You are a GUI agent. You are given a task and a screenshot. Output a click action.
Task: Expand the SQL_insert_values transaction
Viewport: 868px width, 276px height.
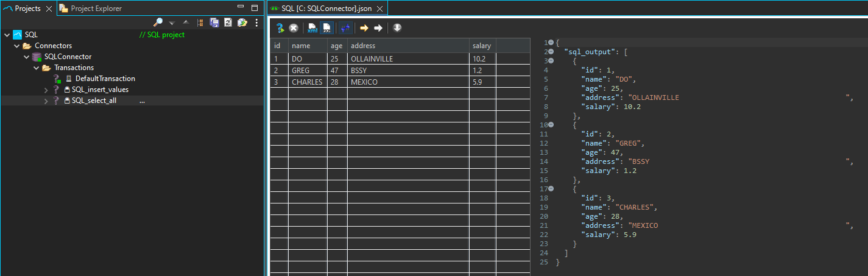tap(46, 90)
